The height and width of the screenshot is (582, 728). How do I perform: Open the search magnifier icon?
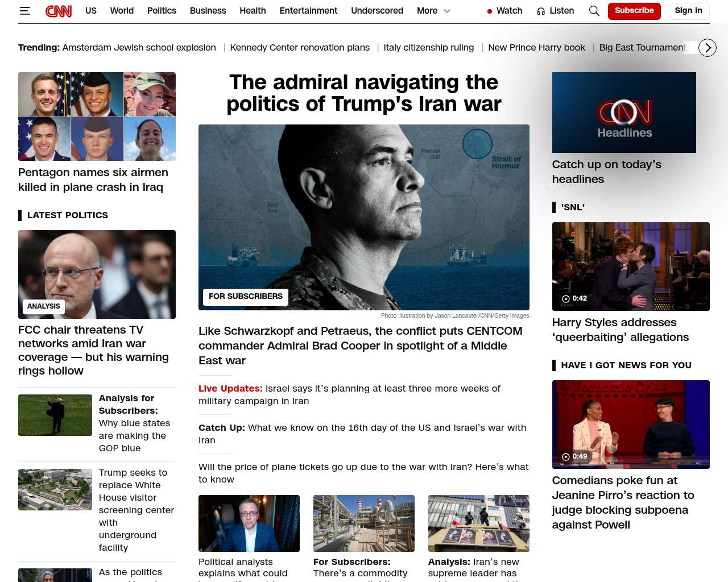point(594,11)
